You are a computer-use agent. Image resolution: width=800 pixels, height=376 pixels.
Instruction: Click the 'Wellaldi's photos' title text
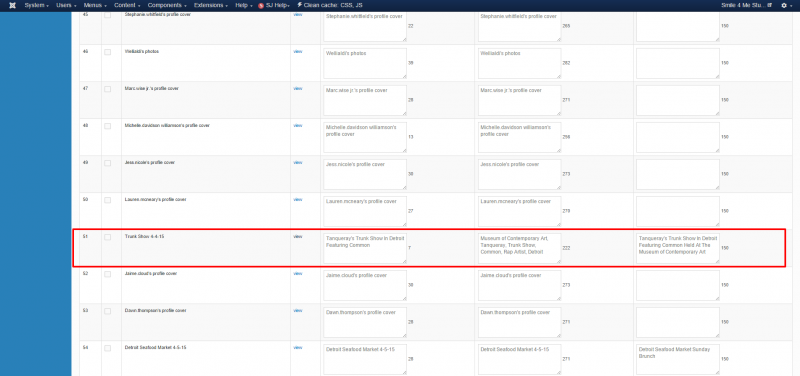142,52
